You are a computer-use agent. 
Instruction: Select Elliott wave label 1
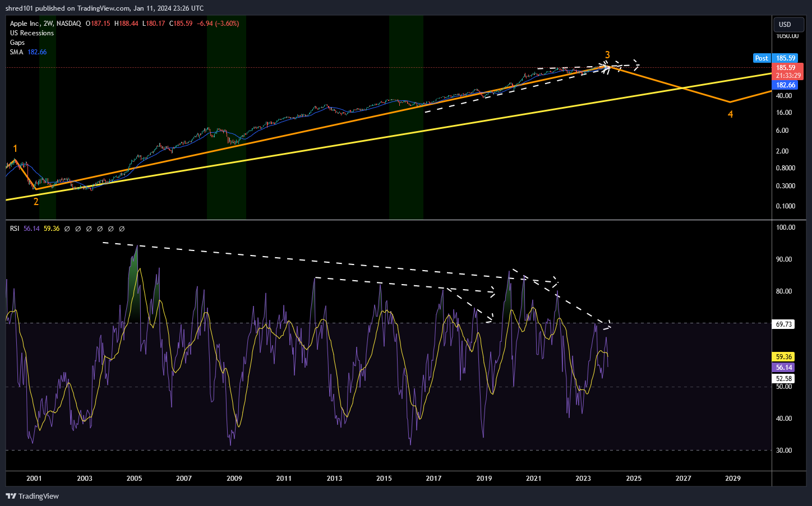click(x=15, y=149)
